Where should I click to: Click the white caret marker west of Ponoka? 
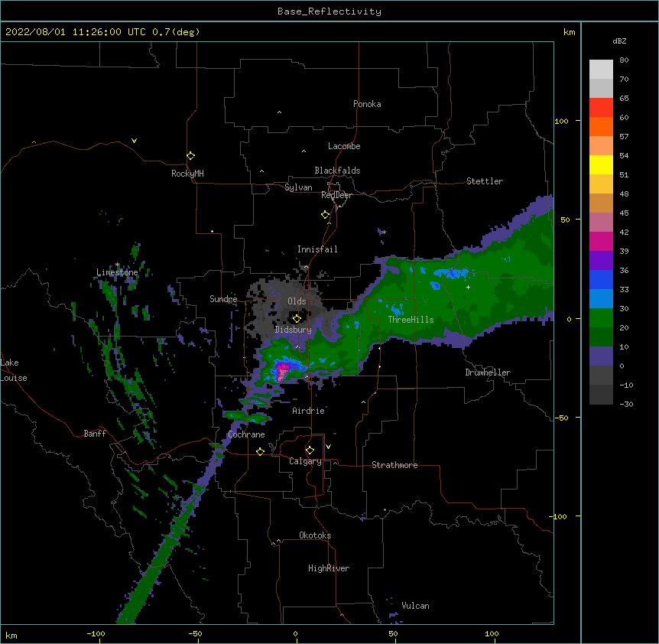pos(279,112)
